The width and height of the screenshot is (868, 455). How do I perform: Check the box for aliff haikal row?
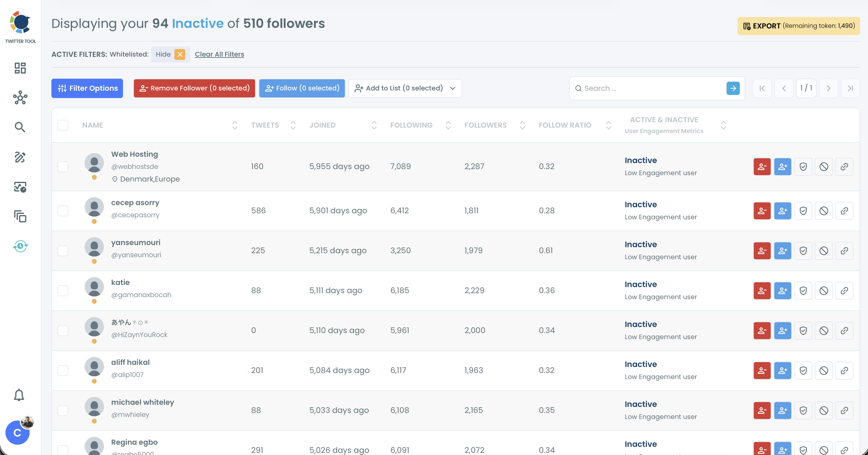point(63,370)
